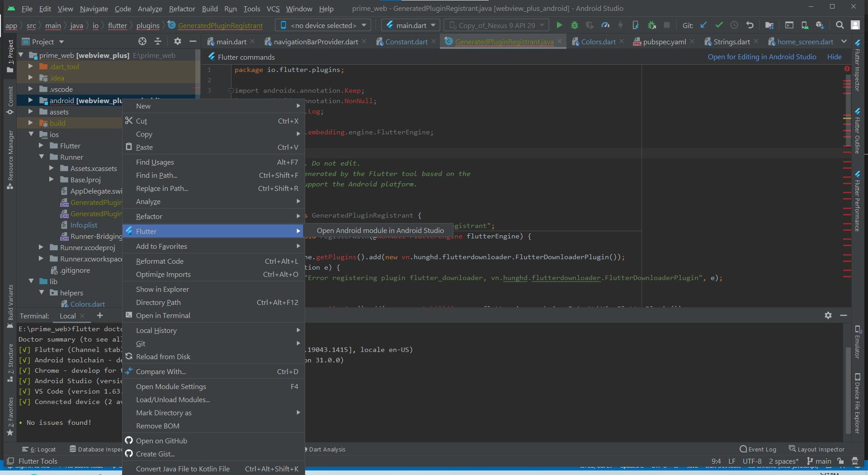
Task: Hide the Terminal panel with minus icon
Action: pos(844,315)
